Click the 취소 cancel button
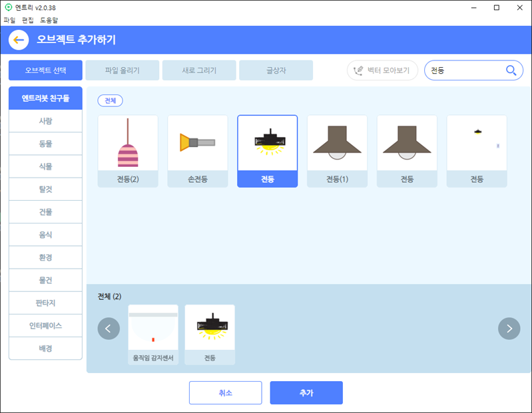 (226, 392)
